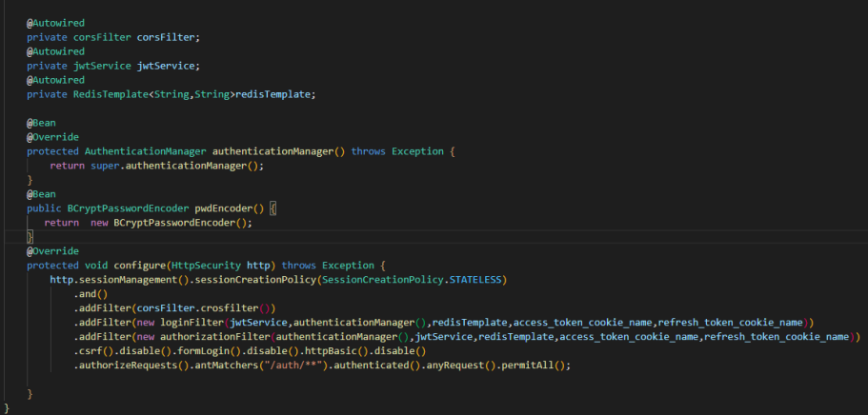The image size is (868, 415).
Task: Click access_token_cookie_name in the loginFilter line
Action: pyautogui.click(x=583, y=323)
